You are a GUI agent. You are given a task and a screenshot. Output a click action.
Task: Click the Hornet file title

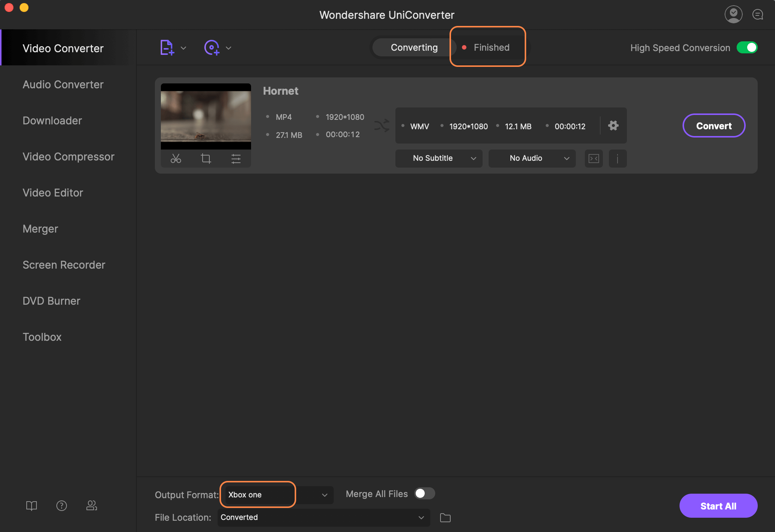click(x=280, y=91)
